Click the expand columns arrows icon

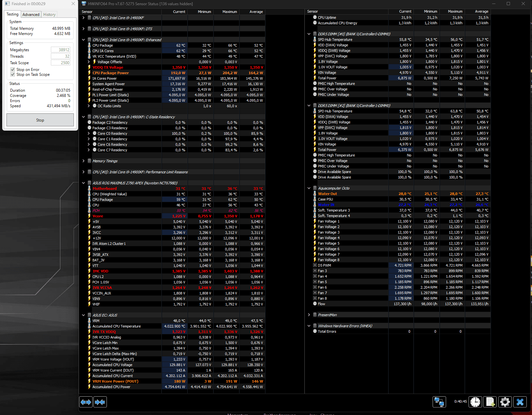[86, 402]
